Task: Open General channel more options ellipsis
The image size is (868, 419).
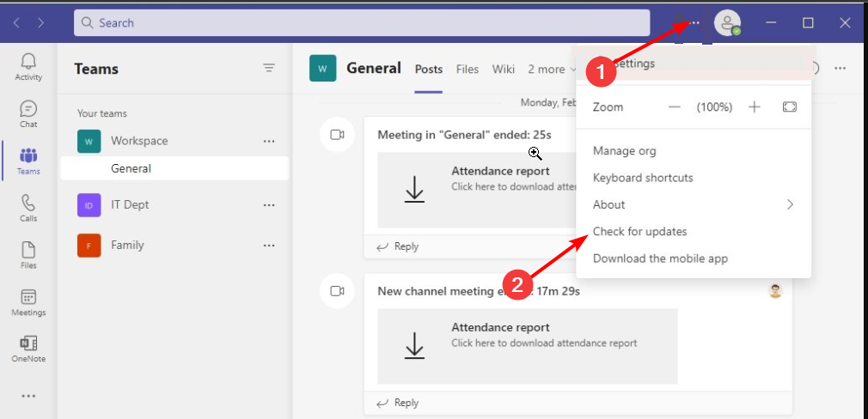Action: (x=840, y=68)
